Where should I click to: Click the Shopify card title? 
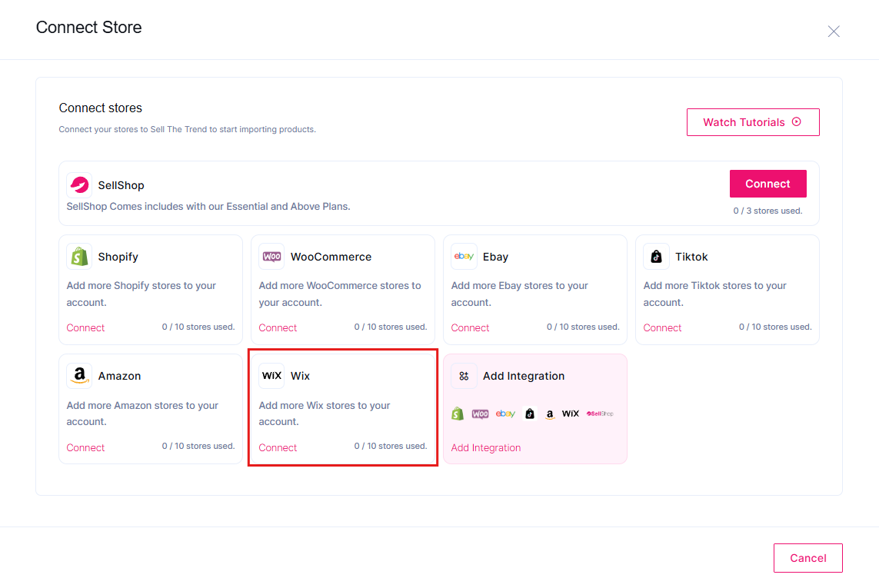click(x=118, y=257)
